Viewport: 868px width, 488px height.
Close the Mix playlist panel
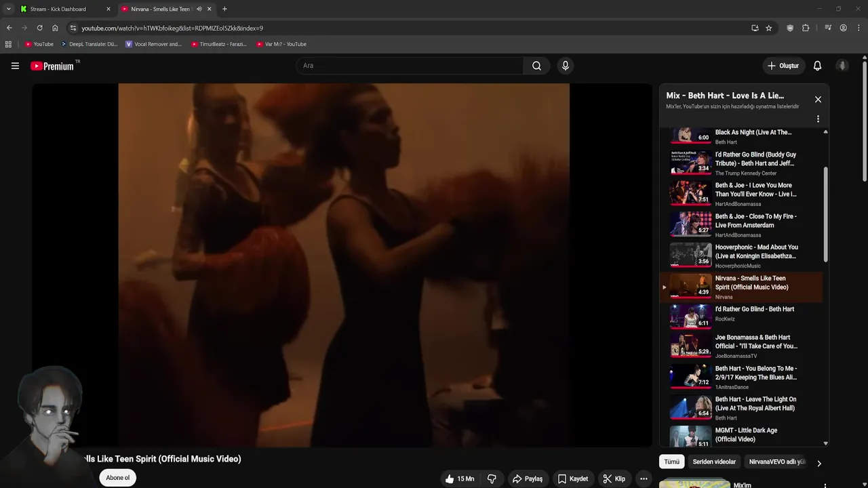(x=818, y=100)
